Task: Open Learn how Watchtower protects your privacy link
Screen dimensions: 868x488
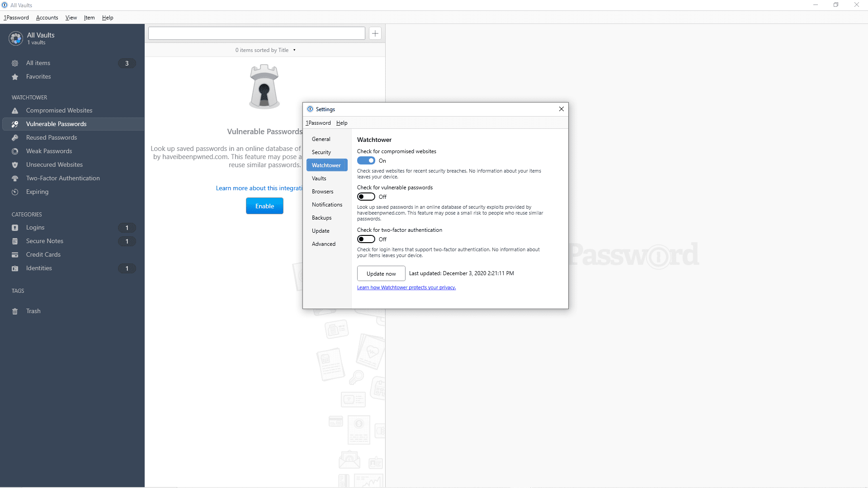Action: [406, 287]
